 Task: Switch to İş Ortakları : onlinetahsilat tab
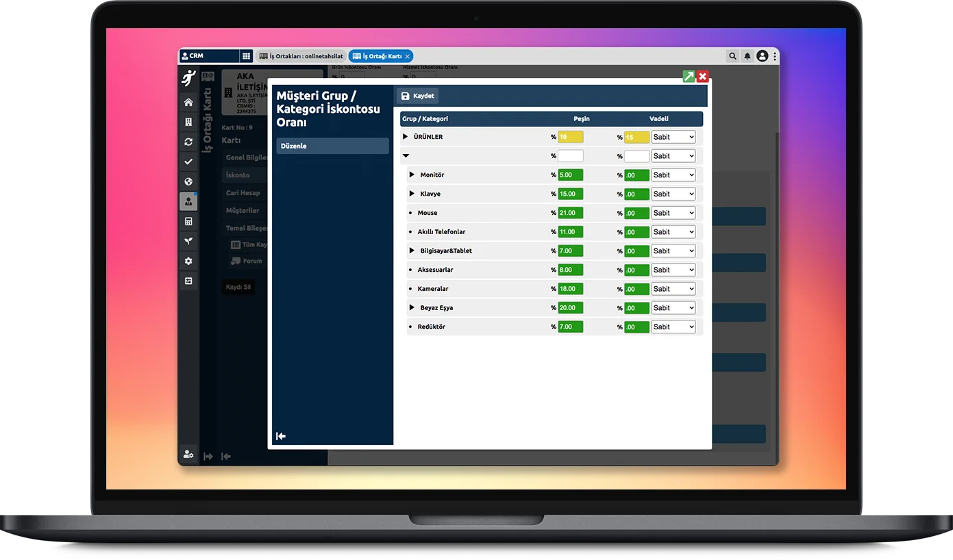coord(301,56)
